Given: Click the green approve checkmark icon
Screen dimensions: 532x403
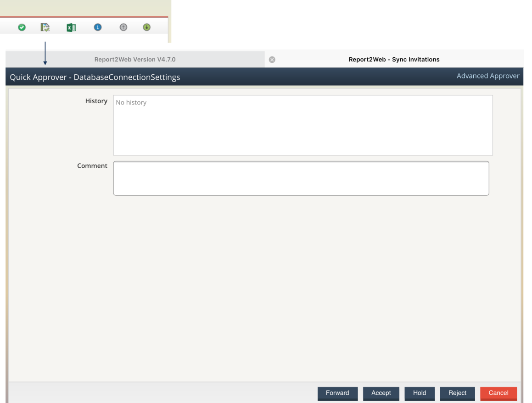Looking at the screenshot, I should pos(21,27).
